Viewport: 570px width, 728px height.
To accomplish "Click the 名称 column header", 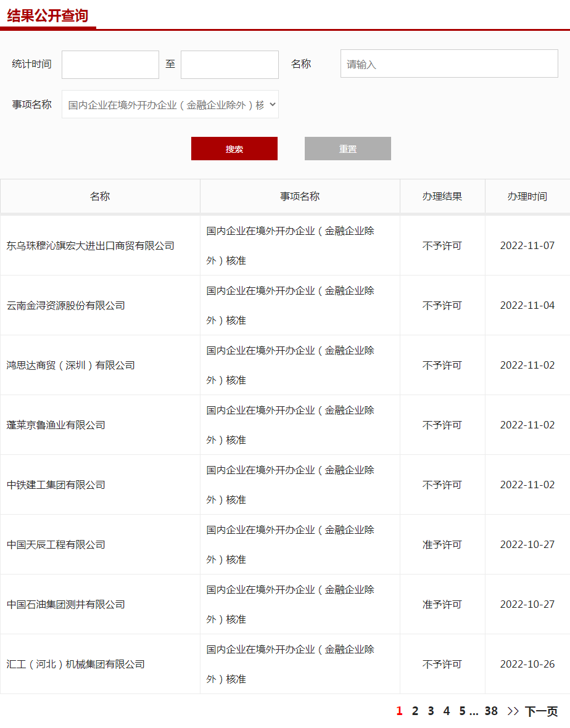I will point(100,197).
